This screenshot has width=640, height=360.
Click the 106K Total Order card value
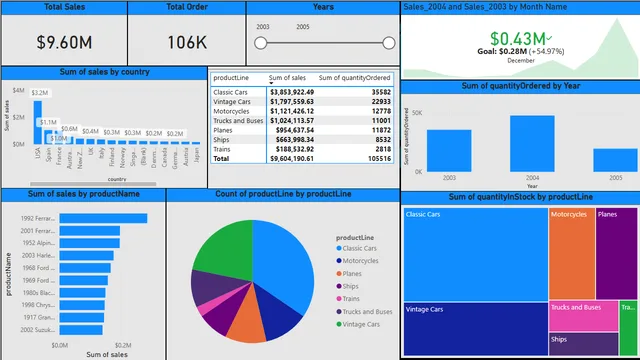point(187,42)
